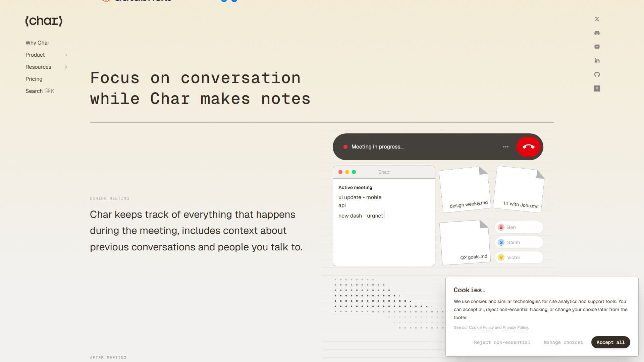The image size is (644, 362).
Task: Select the Ben avatar icon
Action: click(501, 227)
